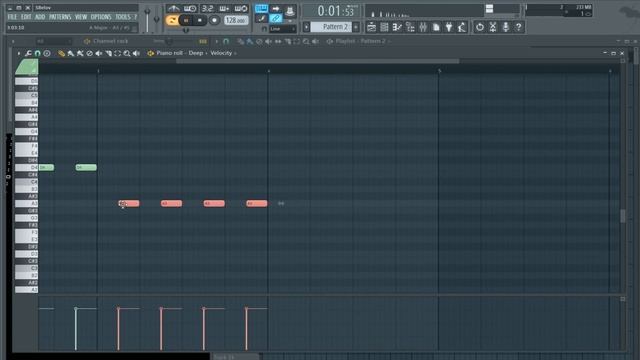
Task: Open the FILE menu
Action: (12, 17)
